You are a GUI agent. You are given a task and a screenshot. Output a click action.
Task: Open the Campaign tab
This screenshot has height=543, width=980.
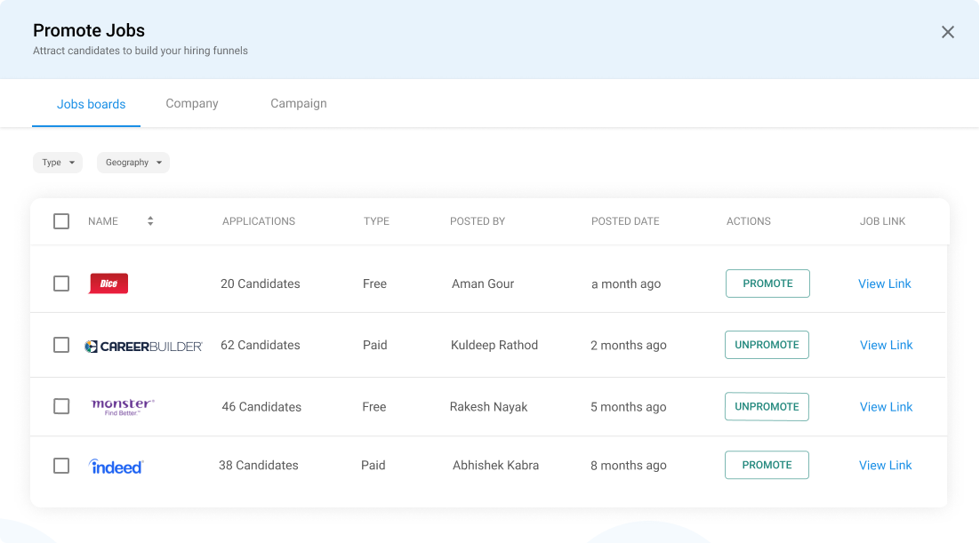click(x=299, y=103)
